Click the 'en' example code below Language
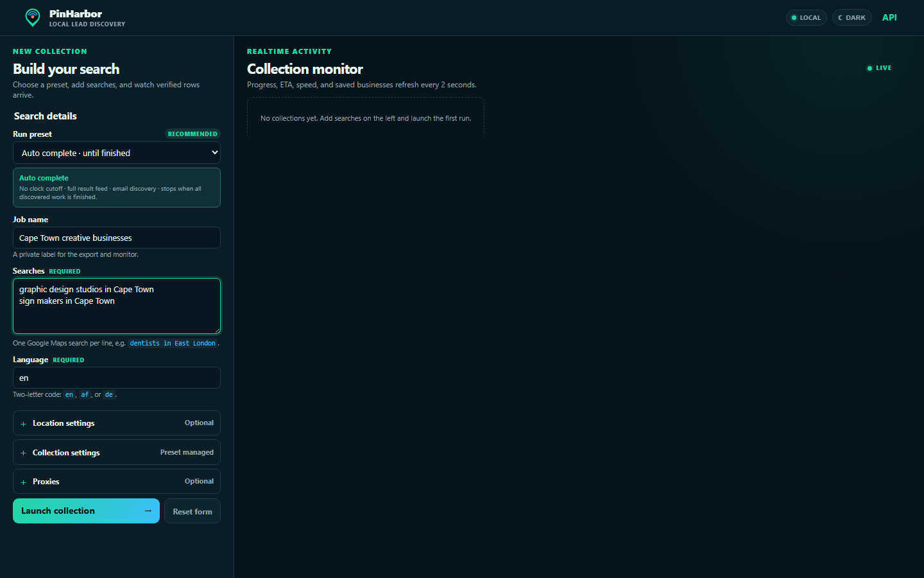The height and width of the screenshot is (578, 924). tap(69, 395)
